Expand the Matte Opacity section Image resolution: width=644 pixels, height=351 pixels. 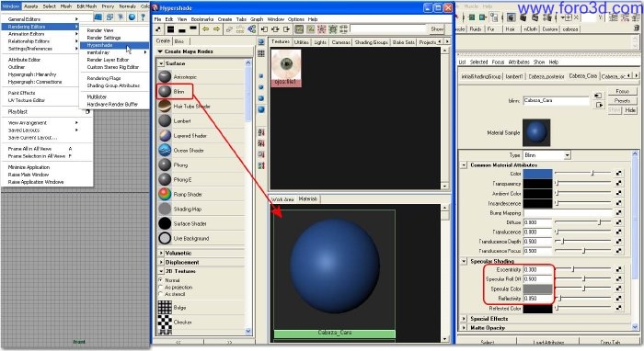(464, 328)
